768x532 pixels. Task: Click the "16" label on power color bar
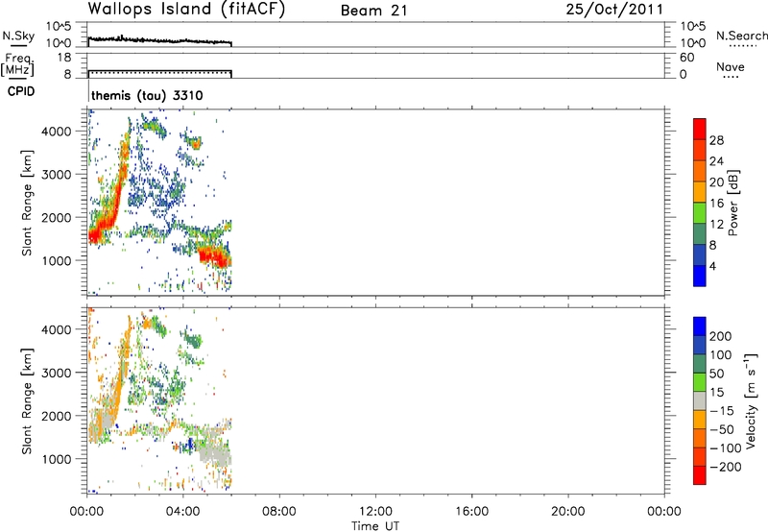(716, 204)
